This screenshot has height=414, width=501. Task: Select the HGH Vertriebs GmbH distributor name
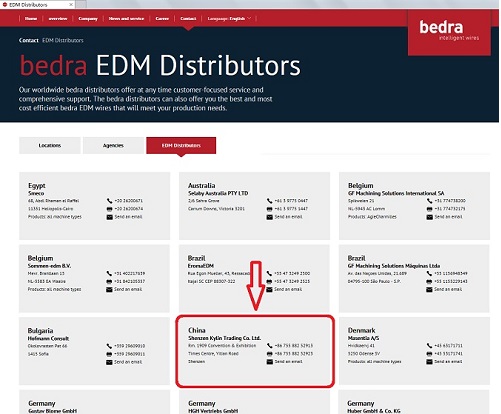click(x=213, y=411)
